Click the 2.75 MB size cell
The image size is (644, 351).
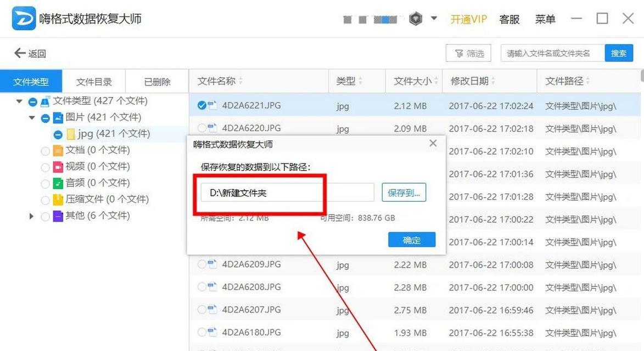coord(410,310)
